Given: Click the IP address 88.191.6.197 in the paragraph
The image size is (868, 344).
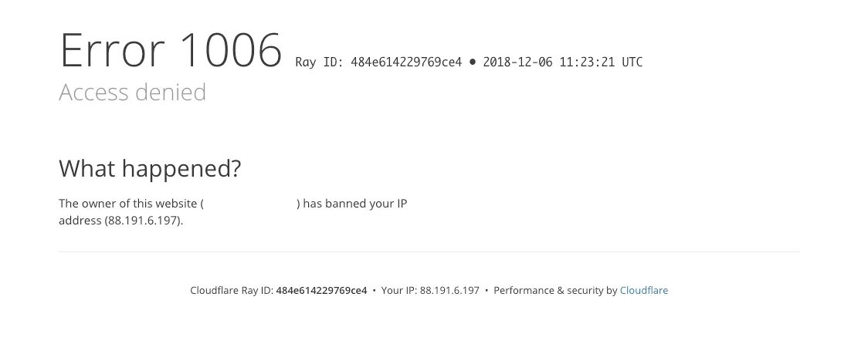Looking at the screenshot, I should click(x=144, y=221).
